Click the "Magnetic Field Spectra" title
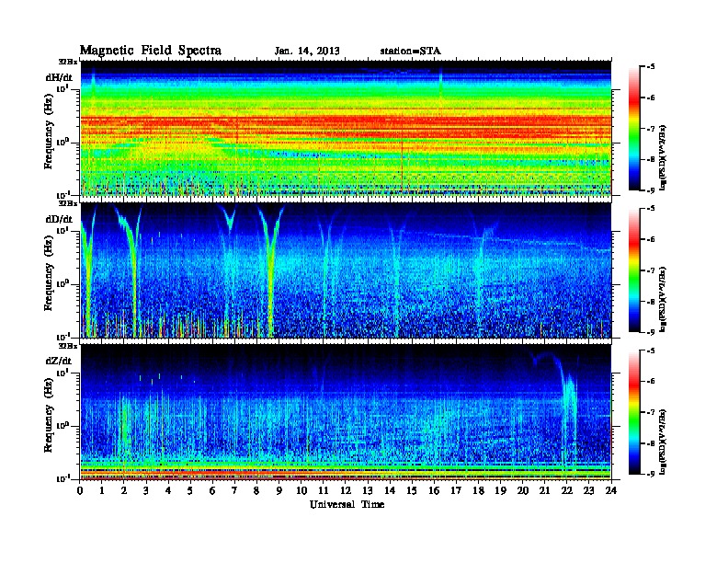This screenshot has width=728, height=563. pyautogui.click(x=151, y=51)
